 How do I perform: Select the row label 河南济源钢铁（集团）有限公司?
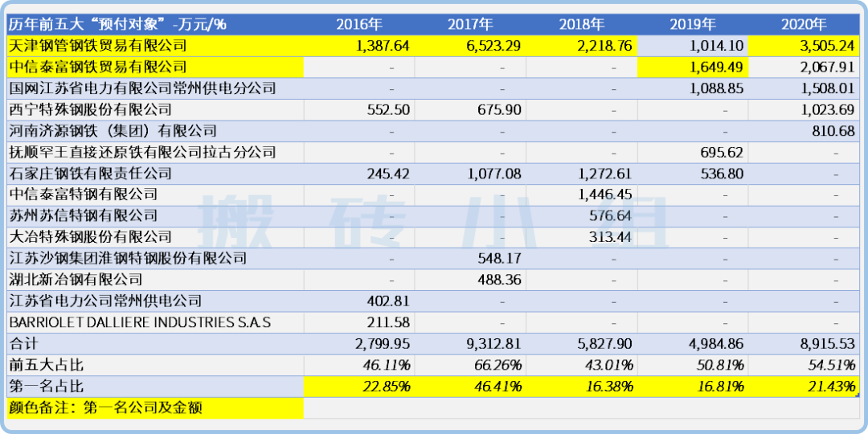[x=113, y=131]
